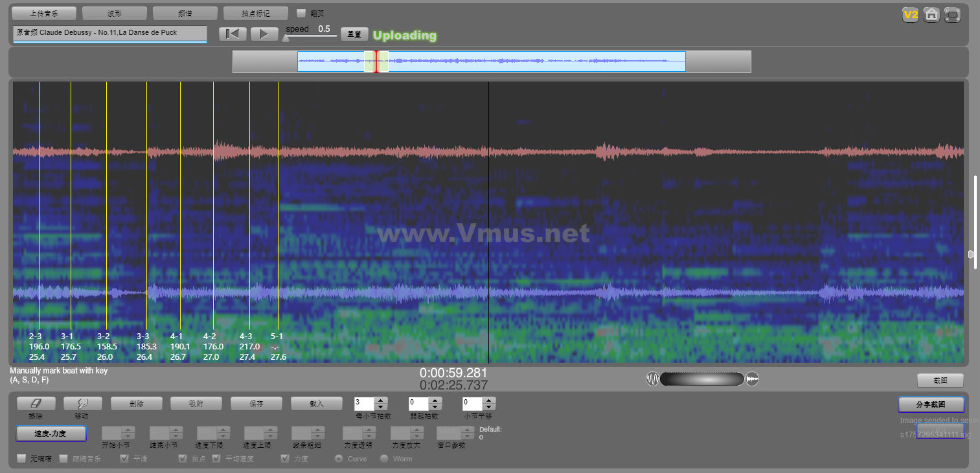Decrease the 小节平移 bar-offset stepper

488,408
